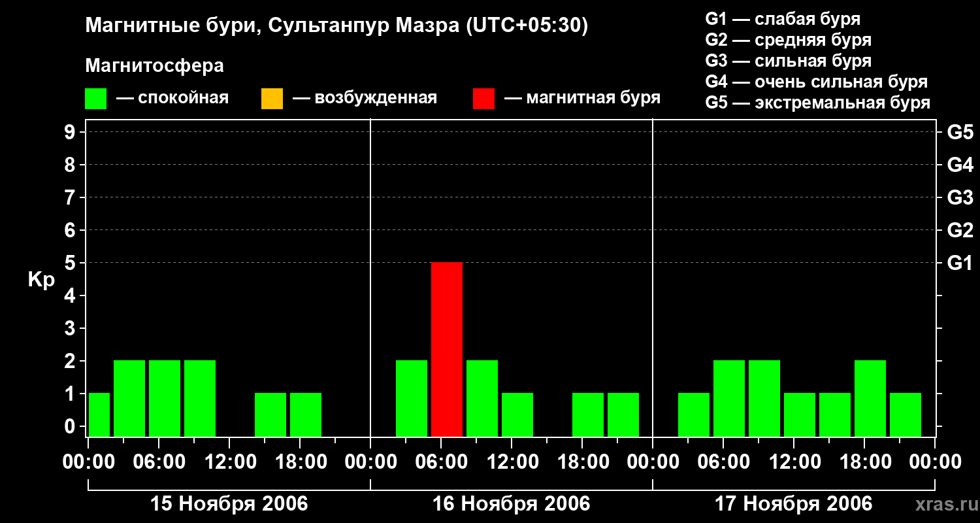Click the '— магнитная буря' legend label
Viewport: 980px width, 523px height.
pyautogui.click(x=582, y=98)
